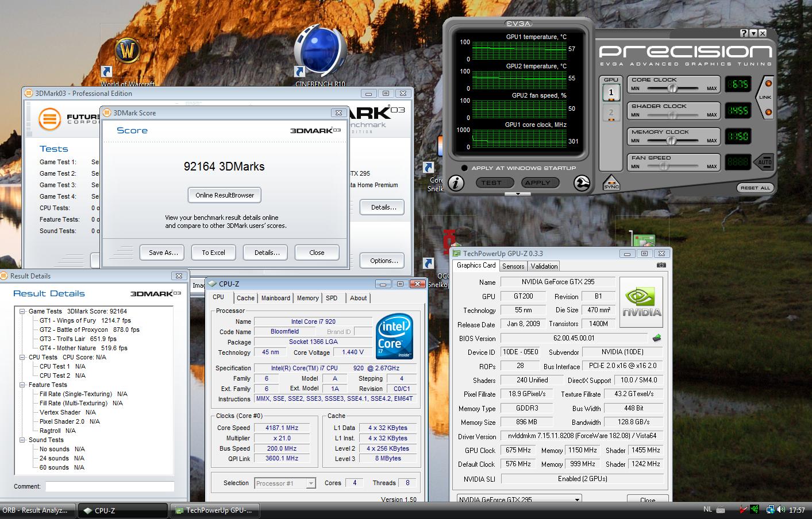Toggle upper LINK indicator in Precision

(x=768, y=84)
